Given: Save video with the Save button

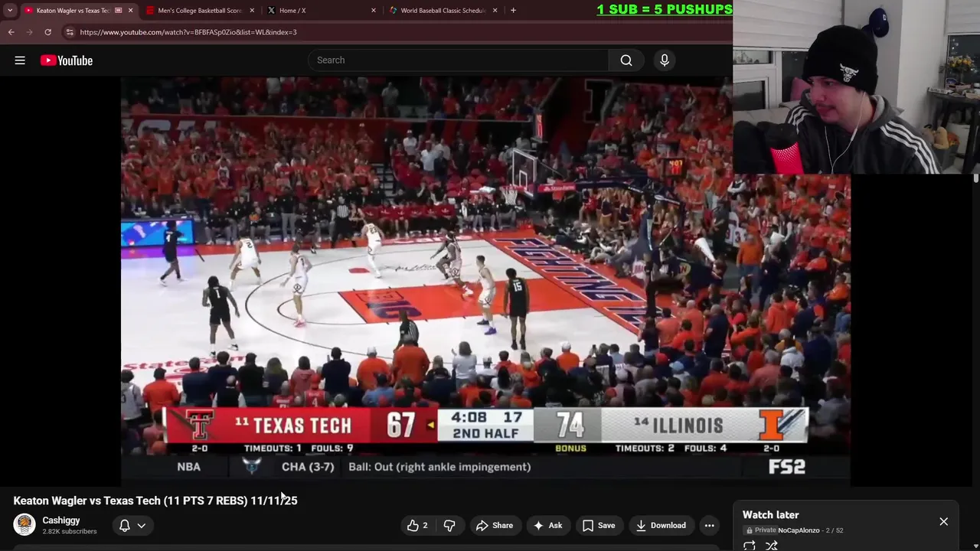Looking at the screenshot, I should pyautogui.click(x=599, y=526).
